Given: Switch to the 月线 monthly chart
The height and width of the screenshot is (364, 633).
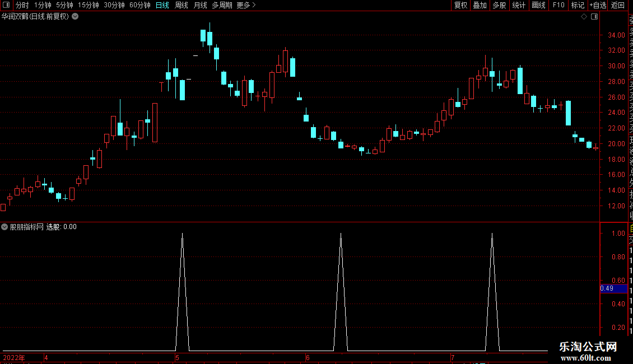Looking at the screenshot, I should (x=200, y=5).
